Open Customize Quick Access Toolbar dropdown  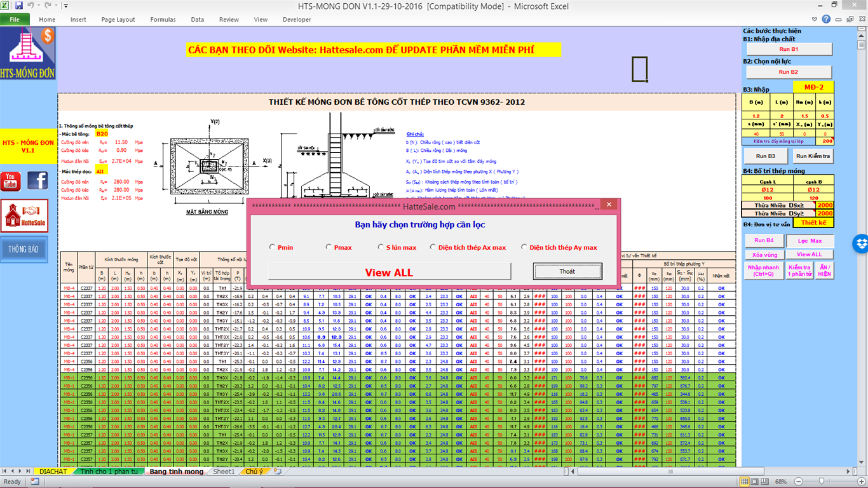point(67,5)
